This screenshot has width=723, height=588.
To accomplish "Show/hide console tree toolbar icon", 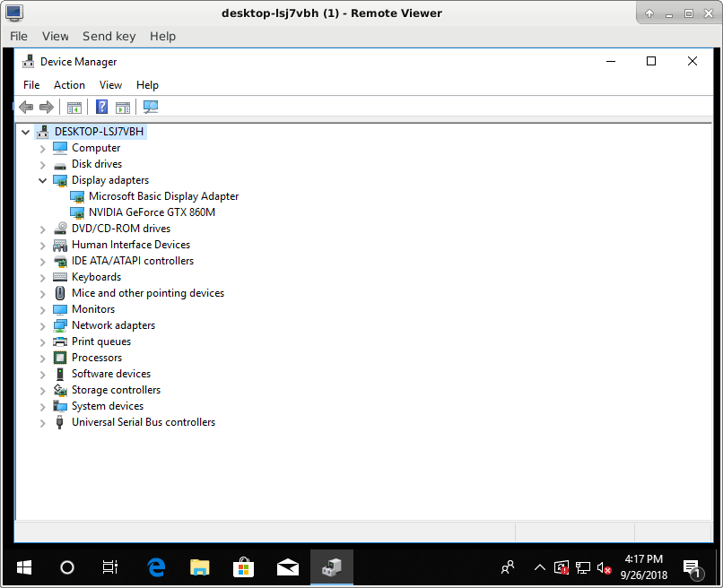I will pos(74,108).
